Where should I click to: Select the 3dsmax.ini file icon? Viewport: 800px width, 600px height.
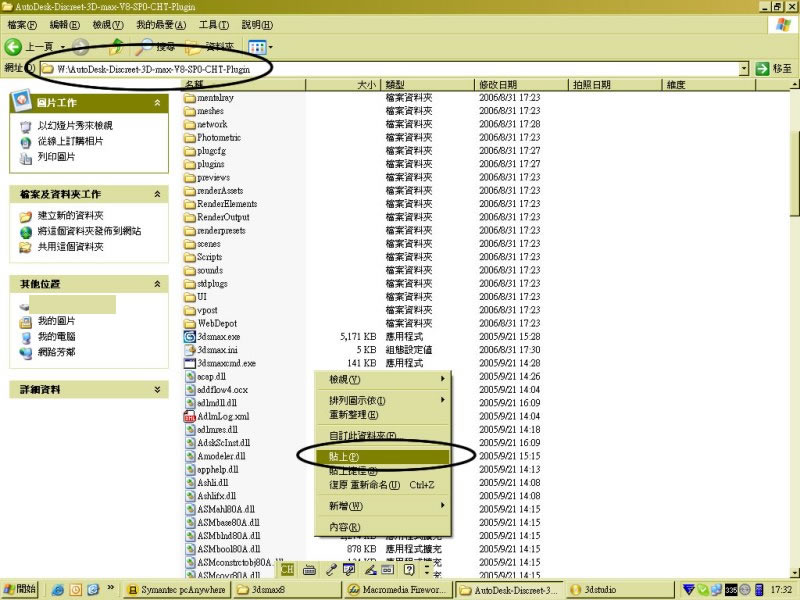pos(190,350)
